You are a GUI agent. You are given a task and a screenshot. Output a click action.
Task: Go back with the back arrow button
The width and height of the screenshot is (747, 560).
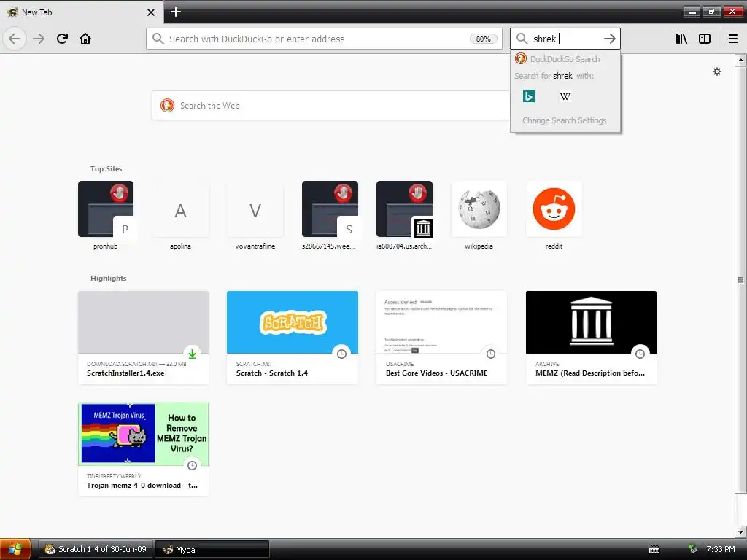pyautogui.click(x=15, y=39)
